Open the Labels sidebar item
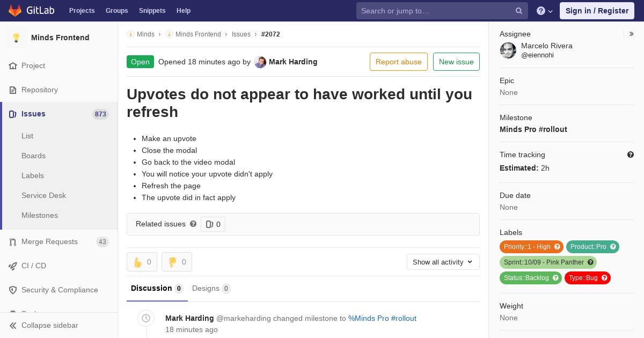The width and height of the screenshot is (644, 338). coord(33,176)
